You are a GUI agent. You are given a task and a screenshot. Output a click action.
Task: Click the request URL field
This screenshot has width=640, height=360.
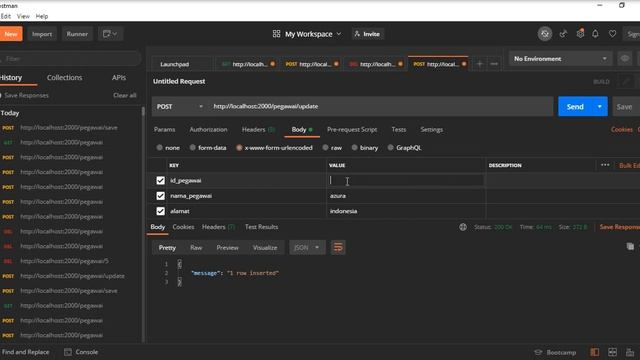(381, 107)
